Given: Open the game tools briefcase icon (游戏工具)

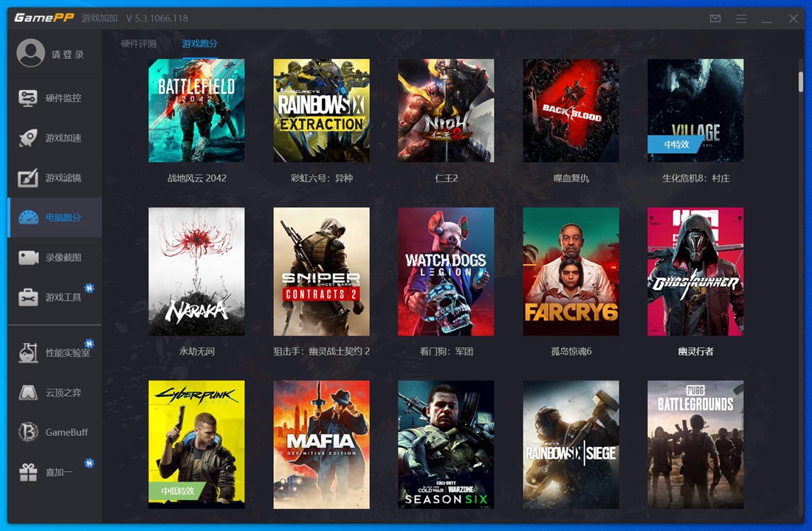Looking at the screenshot, I should pos(28,297).
